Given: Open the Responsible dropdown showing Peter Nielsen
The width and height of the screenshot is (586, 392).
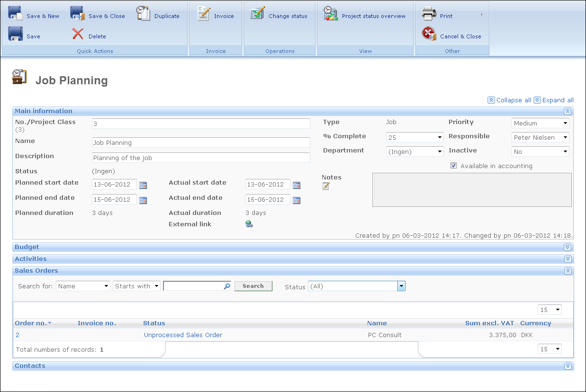Looking at the screenshot, I should (x=541, y=137).
